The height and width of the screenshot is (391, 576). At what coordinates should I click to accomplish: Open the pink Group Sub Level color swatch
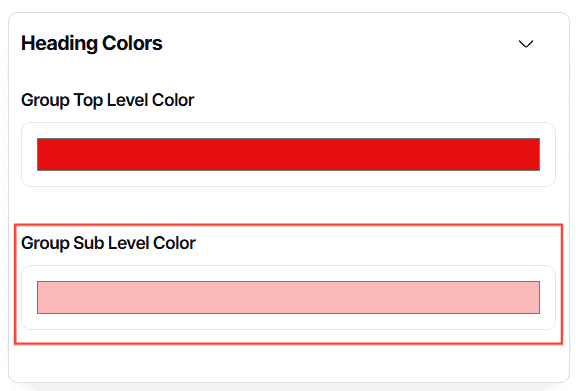point(288,297)
